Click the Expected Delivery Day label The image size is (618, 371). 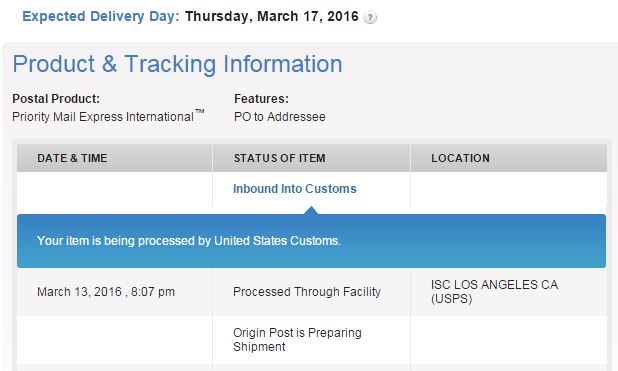point(101,17)
